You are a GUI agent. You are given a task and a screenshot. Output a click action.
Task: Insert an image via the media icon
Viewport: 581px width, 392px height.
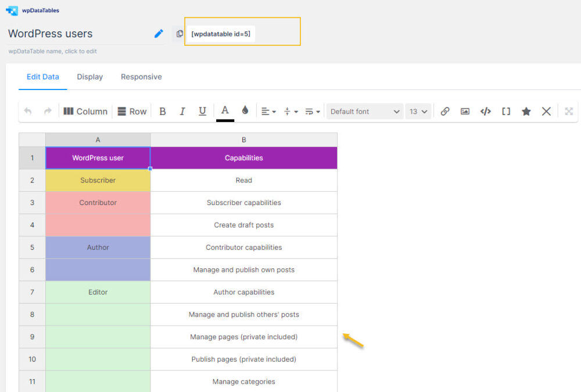(x=465, y=112)
